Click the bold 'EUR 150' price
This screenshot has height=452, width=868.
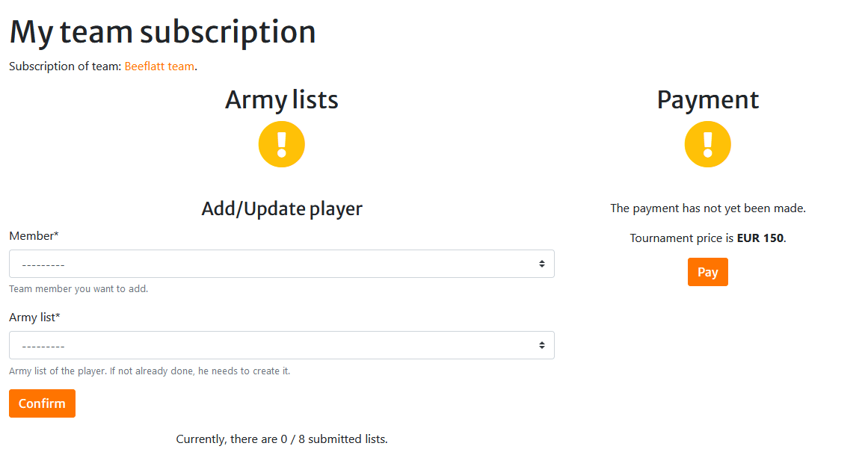click(760, 238)
